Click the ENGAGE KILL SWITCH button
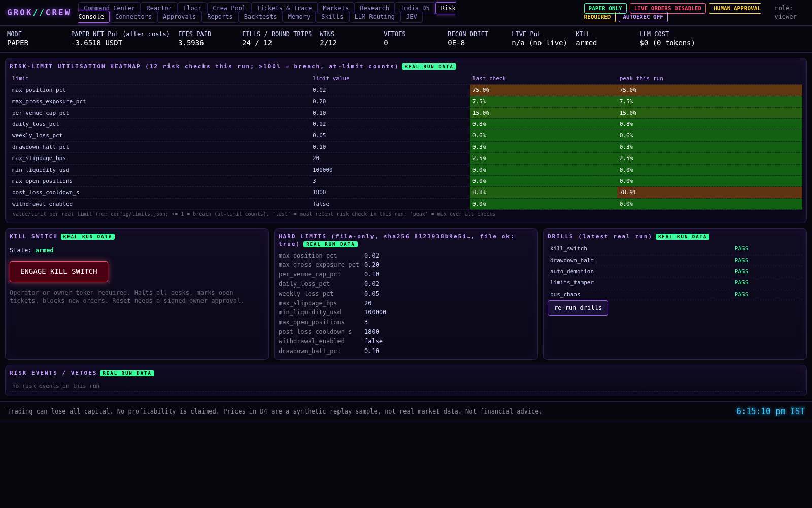 (x=59, y=272)
